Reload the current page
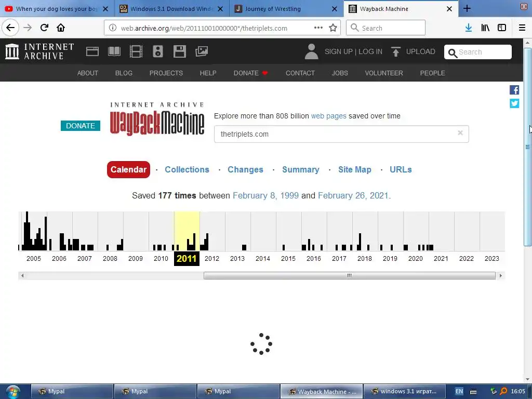Image resolution: width=532 pixels, height=399 pixels. (x=44, y=28)
